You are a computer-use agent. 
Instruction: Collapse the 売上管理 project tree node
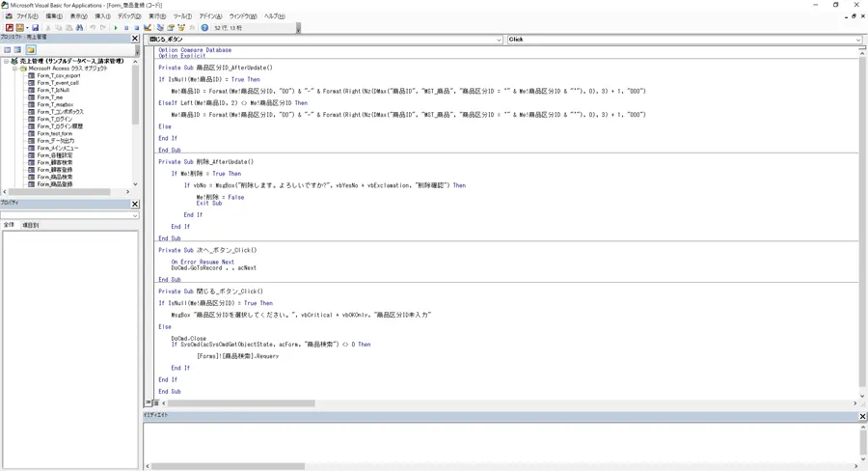6,61
